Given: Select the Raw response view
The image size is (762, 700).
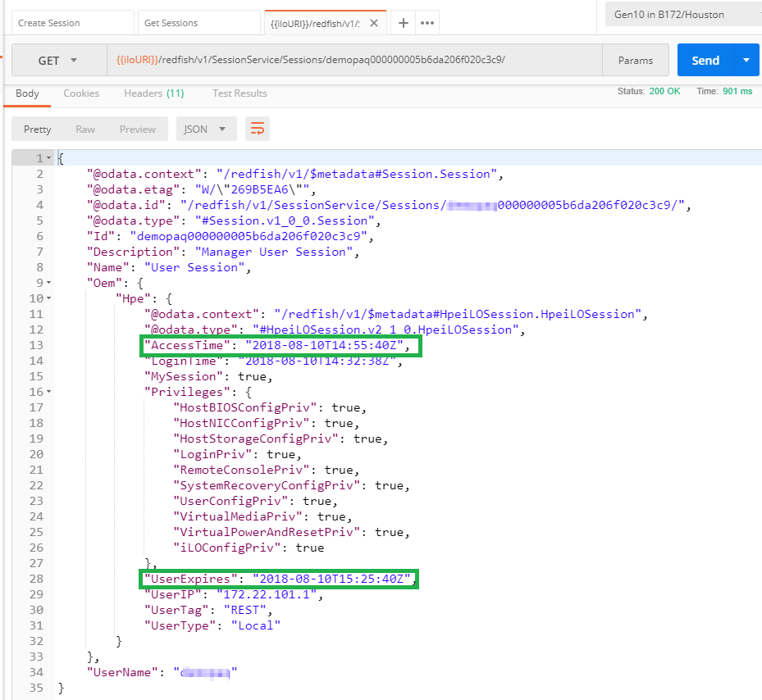Looking at the screenshot, I should click(x=85, y=129).
